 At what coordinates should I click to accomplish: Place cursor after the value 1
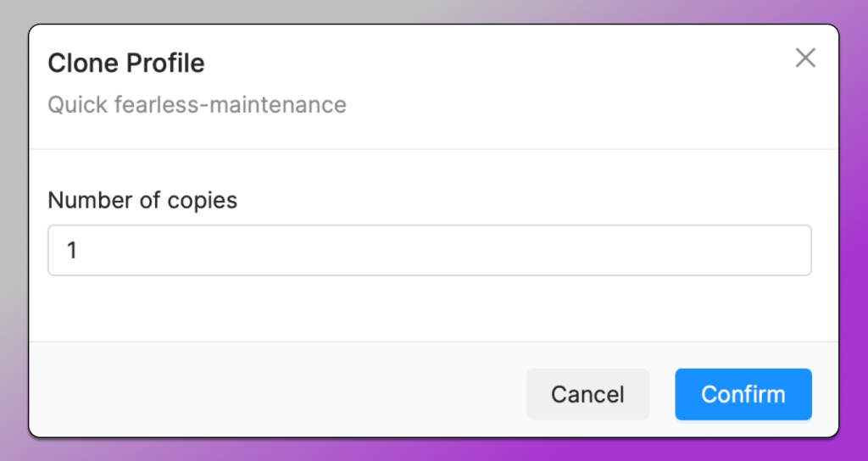click(x=80, y=251)
